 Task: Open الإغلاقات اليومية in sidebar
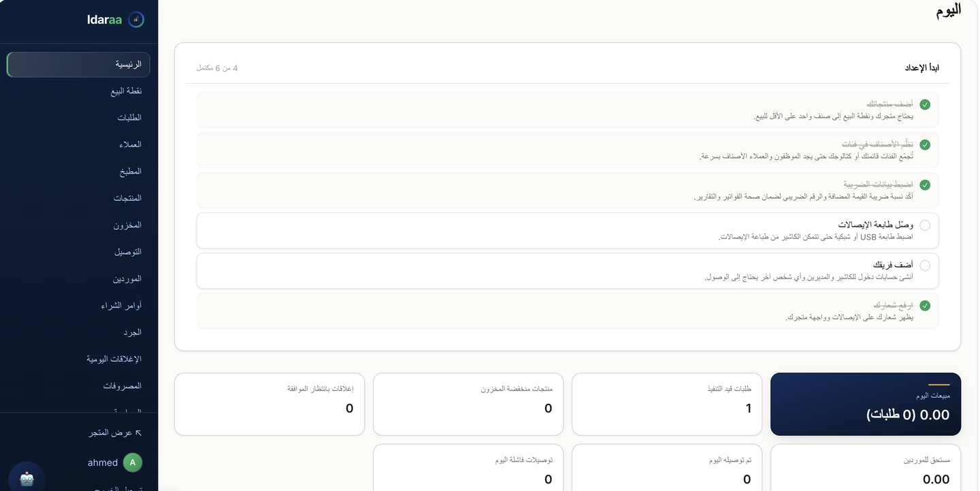78,359
